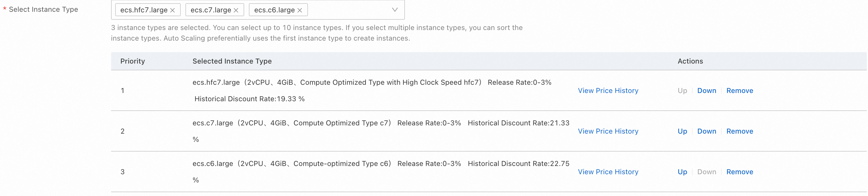The image size is (868, 196).
Task: Move ecs.hfc7.large down in priority
Action: pos(707,91)
